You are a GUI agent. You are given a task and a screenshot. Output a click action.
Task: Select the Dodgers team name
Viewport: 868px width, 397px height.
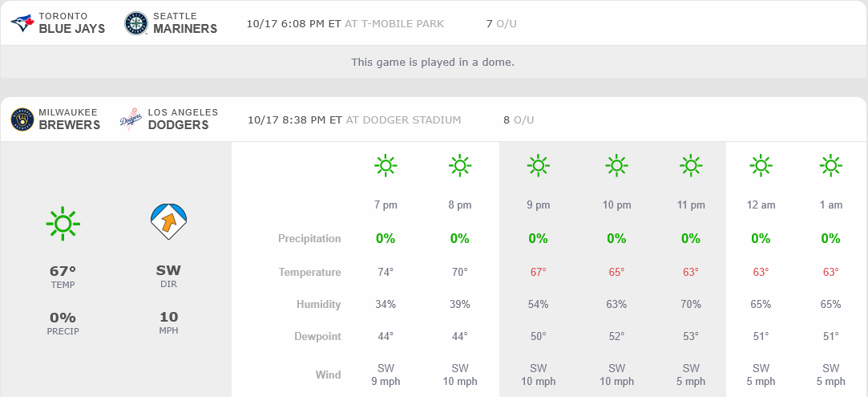pos(178,124)
